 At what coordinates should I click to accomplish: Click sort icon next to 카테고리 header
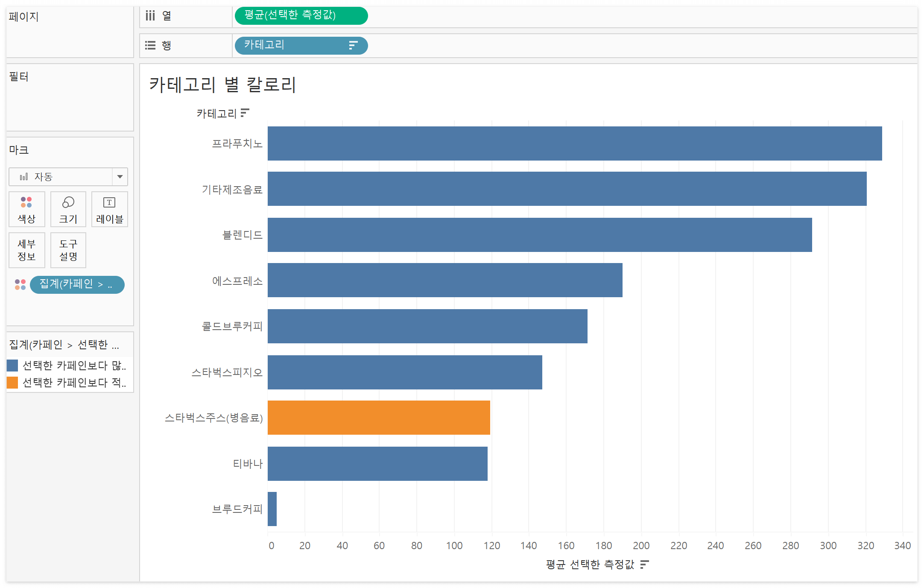coord(245,113)
